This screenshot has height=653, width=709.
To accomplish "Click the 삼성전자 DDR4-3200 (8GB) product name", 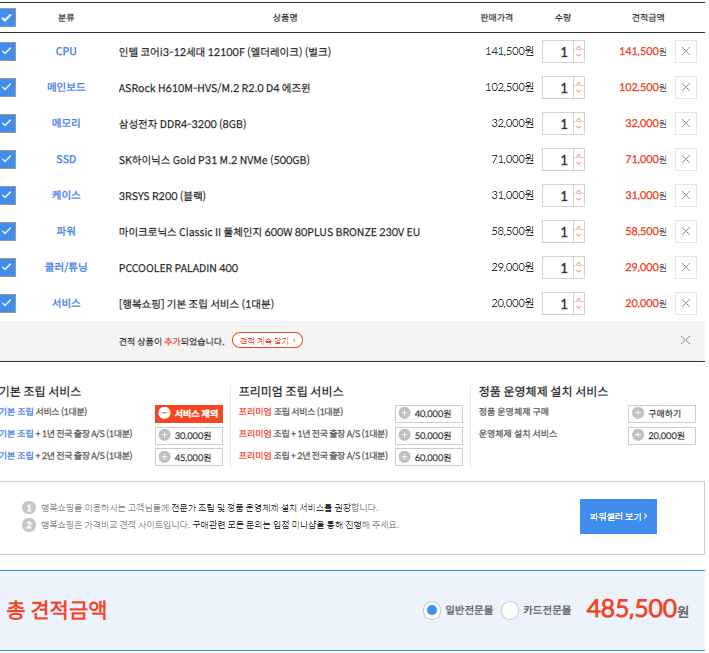I will coord(182,124).
